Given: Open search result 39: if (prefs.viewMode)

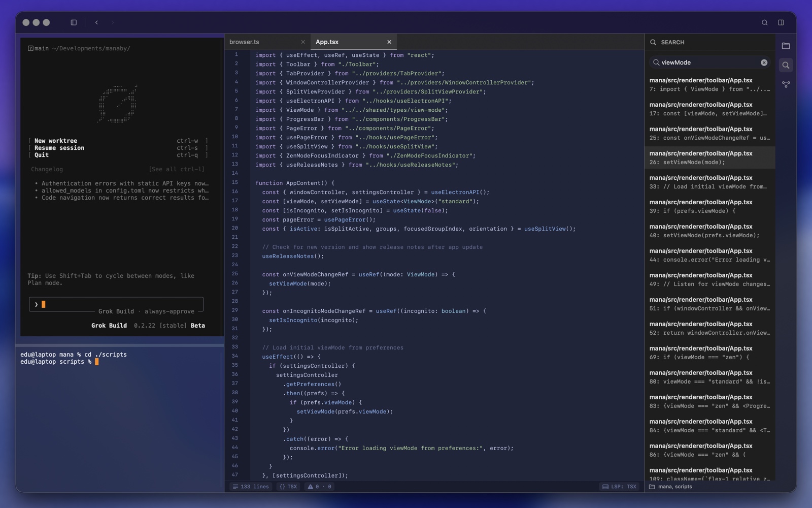Looking at the screenshot, I should tap(709, 207).
